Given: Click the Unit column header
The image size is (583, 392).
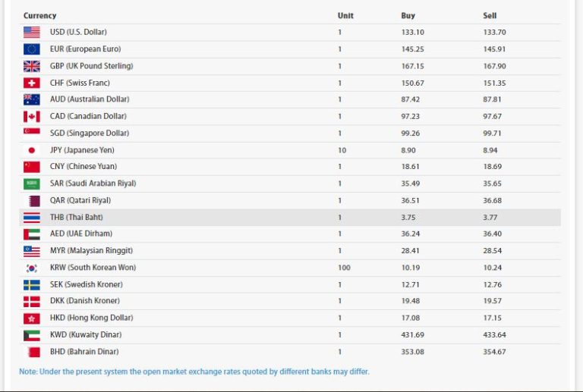Looking at the screenshot, I should (345, 16).
